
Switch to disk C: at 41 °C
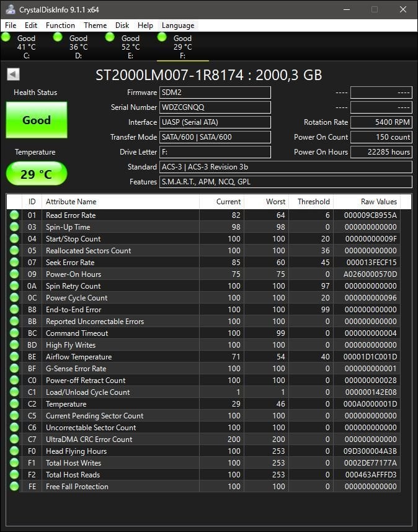coord(27,47)
